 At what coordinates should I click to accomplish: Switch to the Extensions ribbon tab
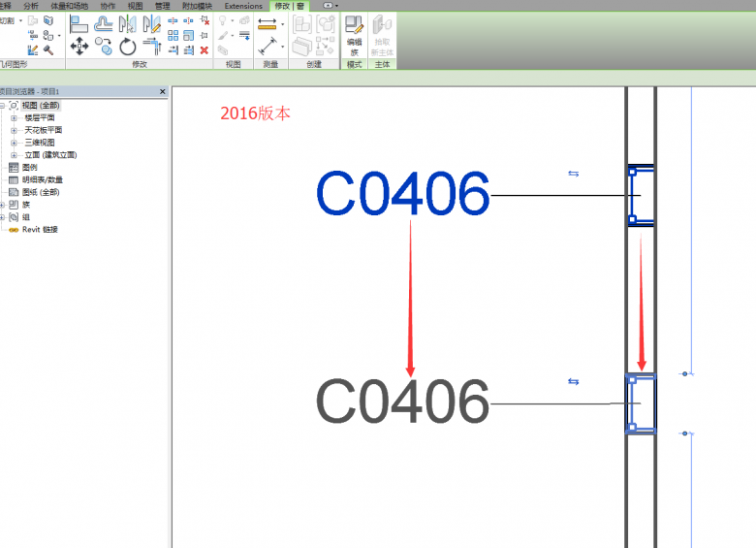click(243, 6)
